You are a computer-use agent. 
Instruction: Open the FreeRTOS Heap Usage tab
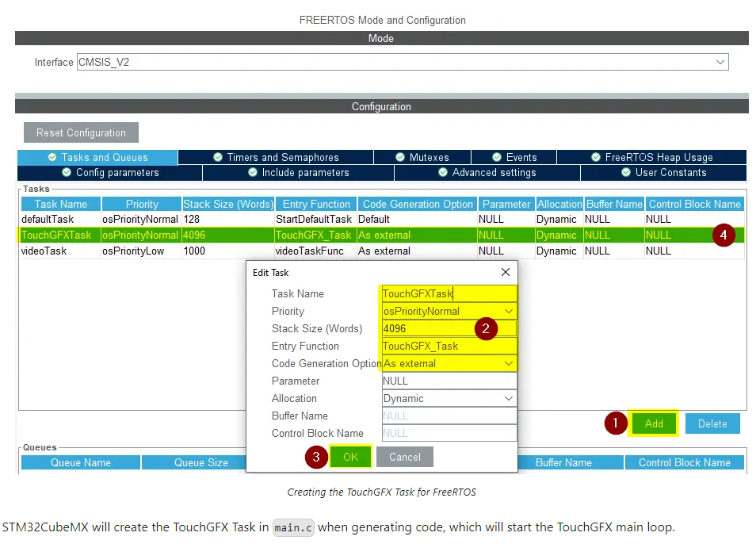point(652,157)
